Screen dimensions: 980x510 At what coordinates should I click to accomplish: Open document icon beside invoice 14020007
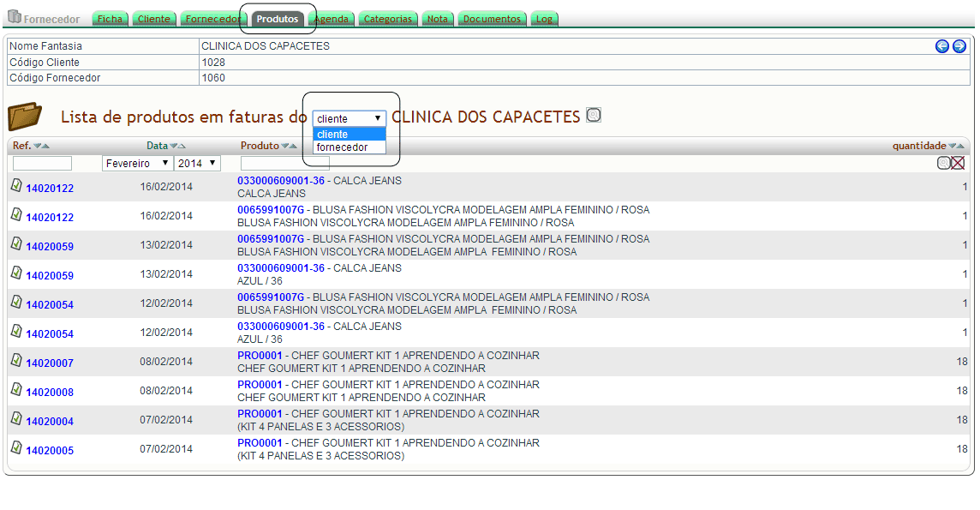[x=16, y=361]
